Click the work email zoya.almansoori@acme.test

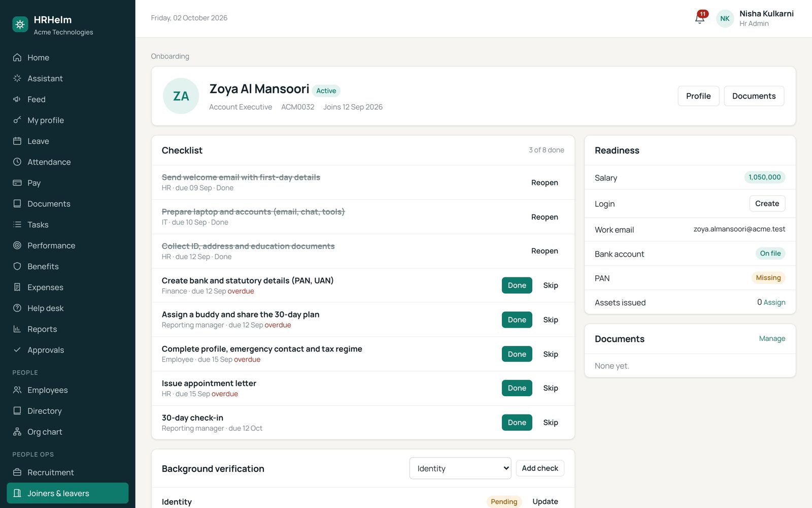tap(739, 229)
